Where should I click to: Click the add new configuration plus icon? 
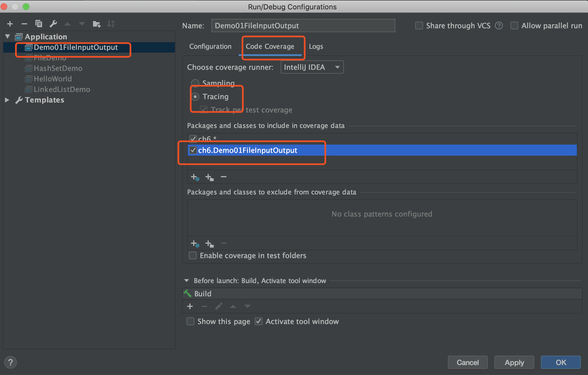(x=10, y=24)
